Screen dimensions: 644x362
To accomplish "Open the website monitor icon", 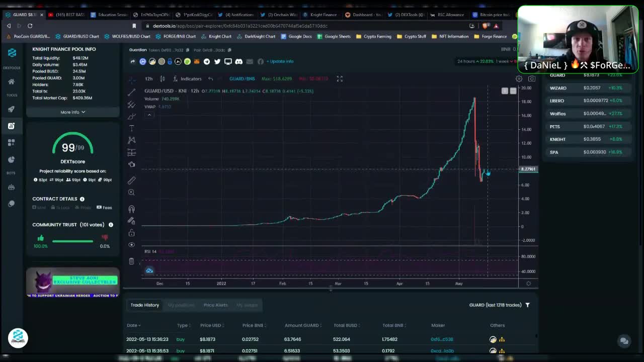I will pos(228,61).
